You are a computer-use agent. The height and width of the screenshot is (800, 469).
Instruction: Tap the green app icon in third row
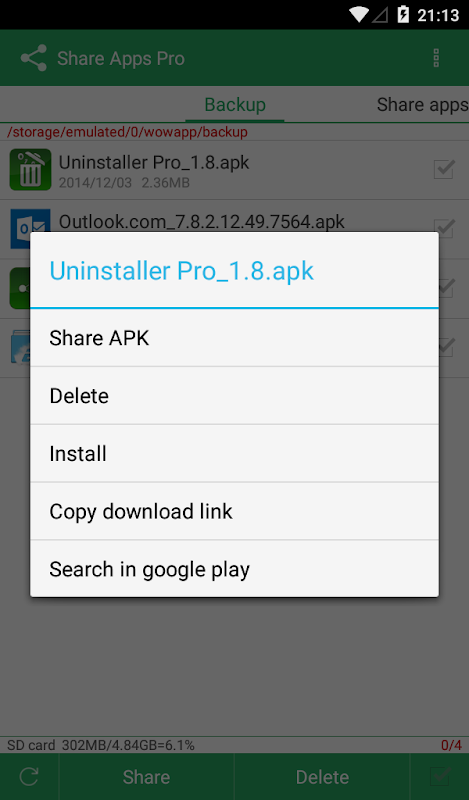(x=20, y=288)
